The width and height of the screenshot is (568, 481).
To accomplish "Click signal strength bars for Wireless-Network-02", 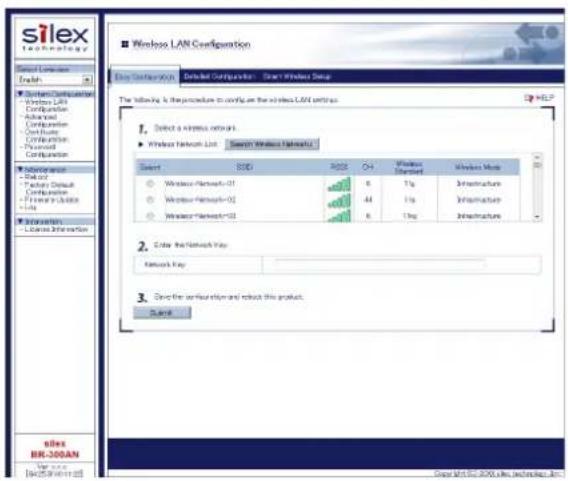I will pos(339,201).
